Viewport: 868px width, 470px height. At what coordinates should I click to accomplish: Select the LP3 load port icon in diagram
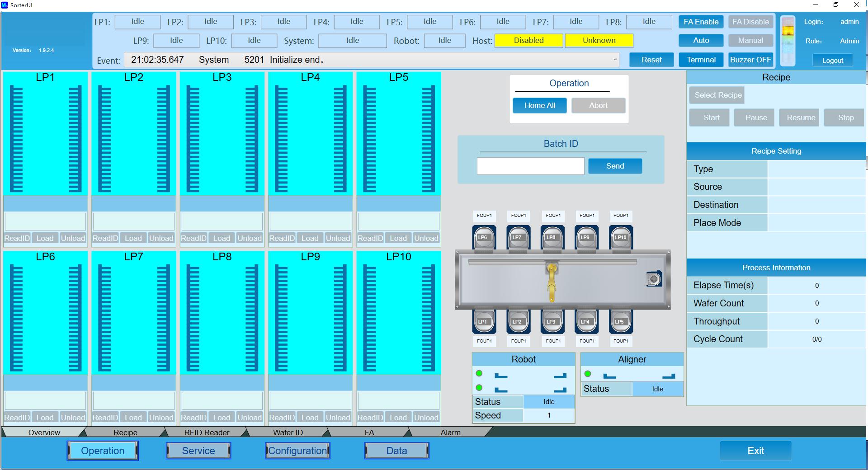pos(552,321)
